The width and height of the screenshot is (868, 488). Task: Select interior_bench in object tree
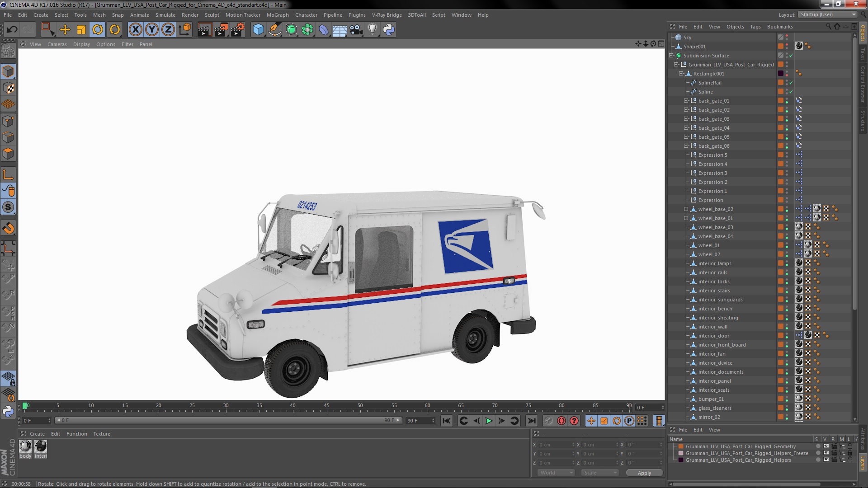(715, 309)
